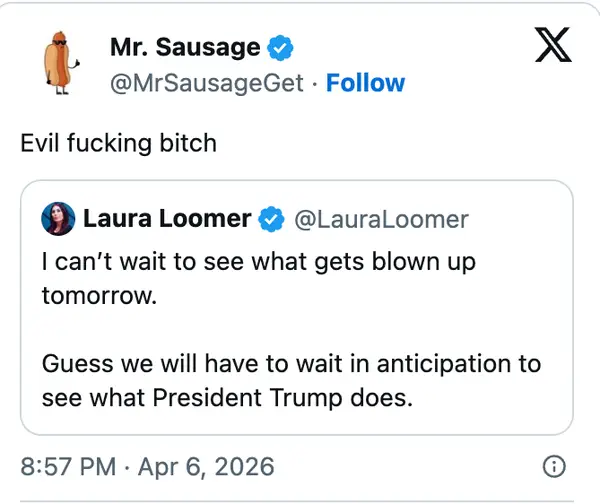Open the @MrSausageGet handle link
Screen dimensions: 600x504
point(205,82)
